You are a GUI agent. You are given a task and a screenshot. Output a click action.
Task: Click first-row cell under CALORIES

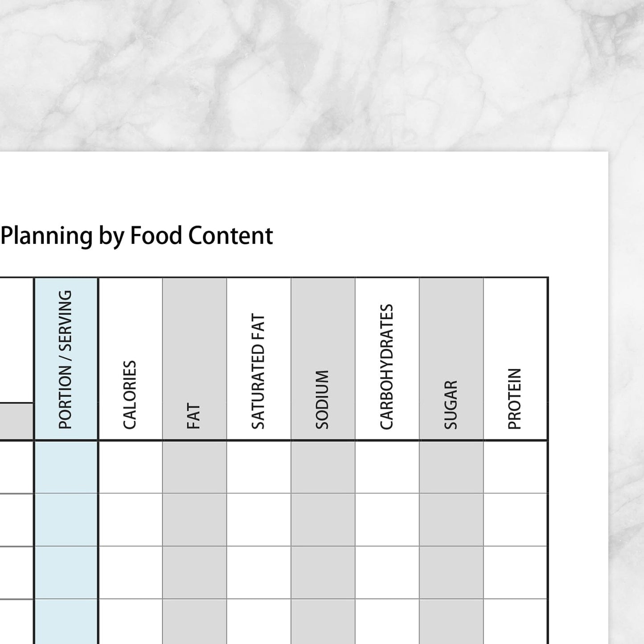click(x=130, y=467)
